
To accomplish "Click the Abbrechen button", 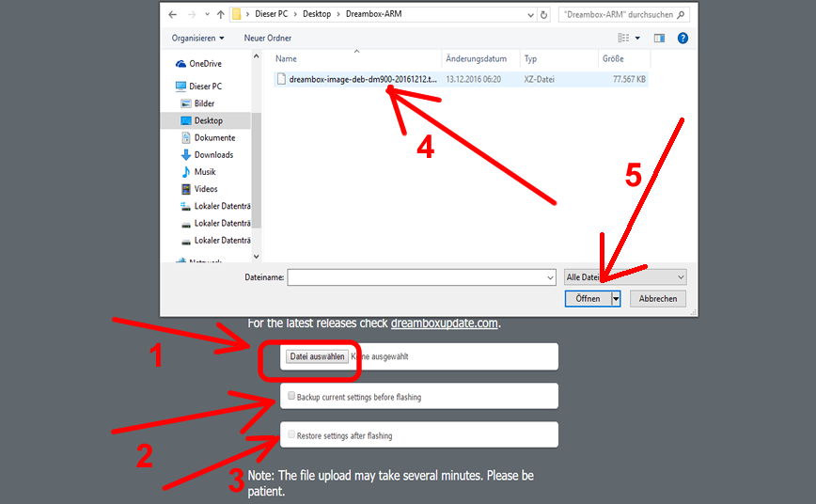I will tap(658, 298).
